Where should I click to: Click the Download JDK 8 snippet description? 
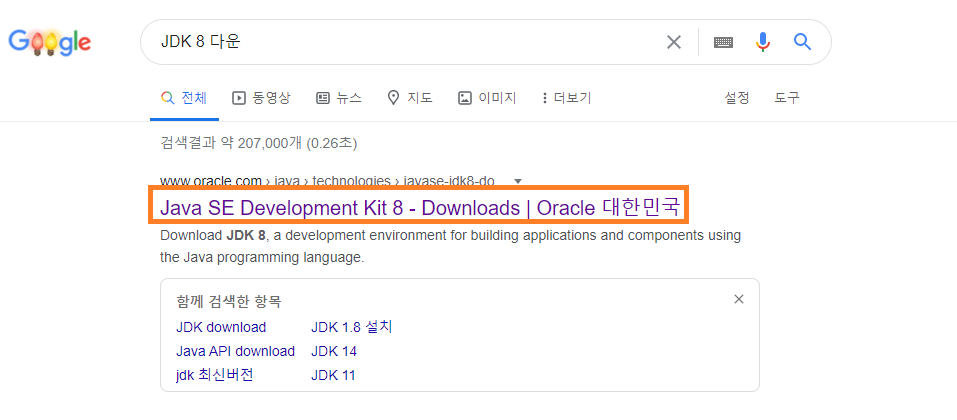[x=450, y=246]
